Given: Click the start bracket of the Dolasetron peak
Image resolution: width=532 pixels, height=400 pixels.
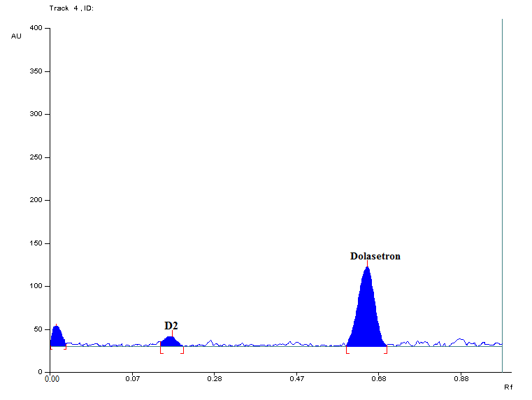Looking at the screenshot, I should click(347, 350).
